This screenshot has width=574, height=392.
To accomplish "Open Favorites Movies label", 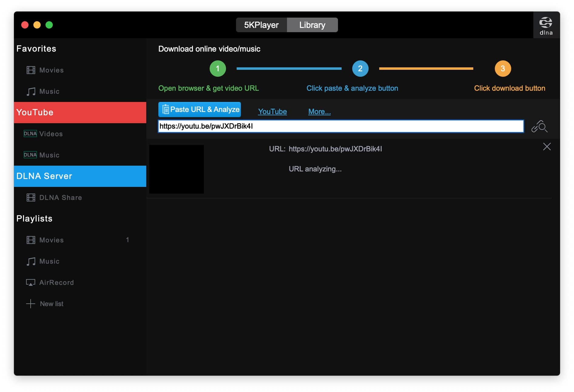I will click(x=52, y=70).
